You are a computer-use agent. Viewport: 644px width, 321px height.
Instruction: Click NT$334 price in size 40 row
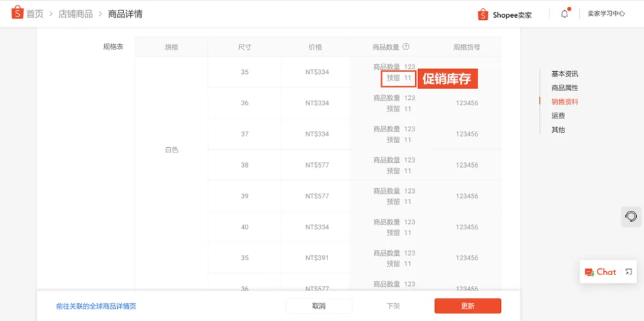(317, 227)
